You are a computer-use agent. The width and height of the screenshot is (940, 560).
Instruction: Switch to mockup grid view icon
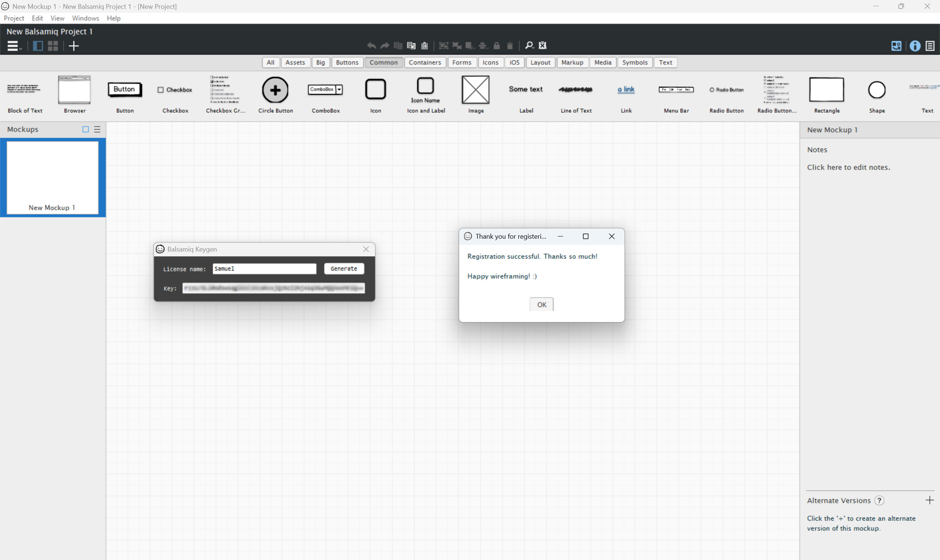[53, 46]
